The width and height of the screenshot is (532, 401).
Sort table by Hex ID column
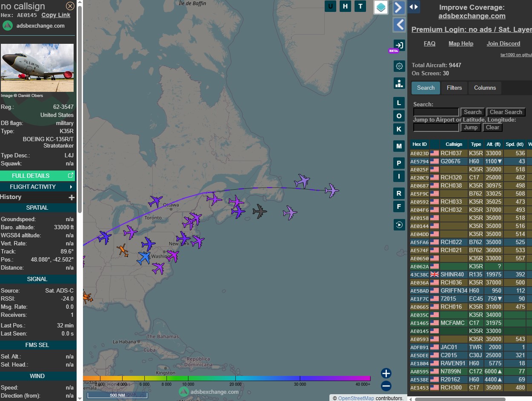[x=420, y=144]
